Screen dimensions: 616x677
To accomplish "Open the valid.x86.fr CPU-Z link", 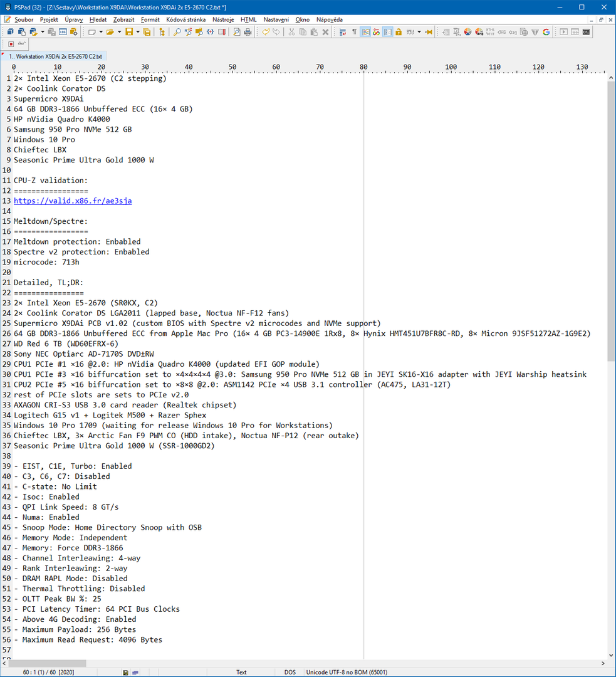I will tap(73, 201).
